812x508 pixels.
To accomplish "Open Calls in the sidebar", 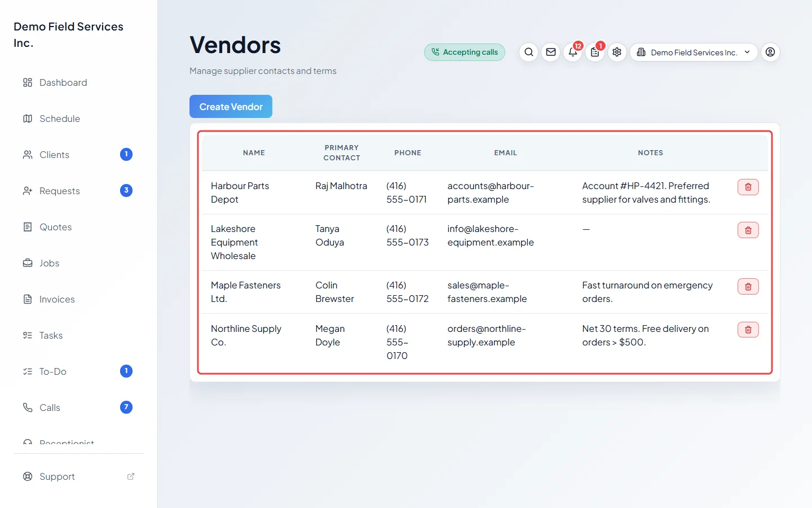I will point(79,408).
